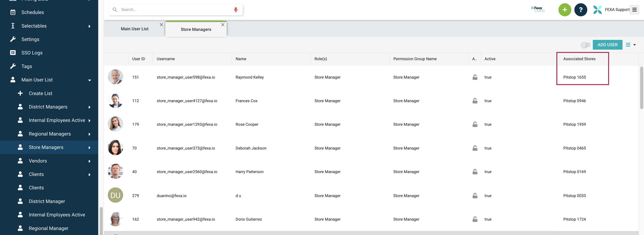Click the lock icon in Harry Patterson's row
The height and width of the screenshot is (235, 644).
coord(475,172)
